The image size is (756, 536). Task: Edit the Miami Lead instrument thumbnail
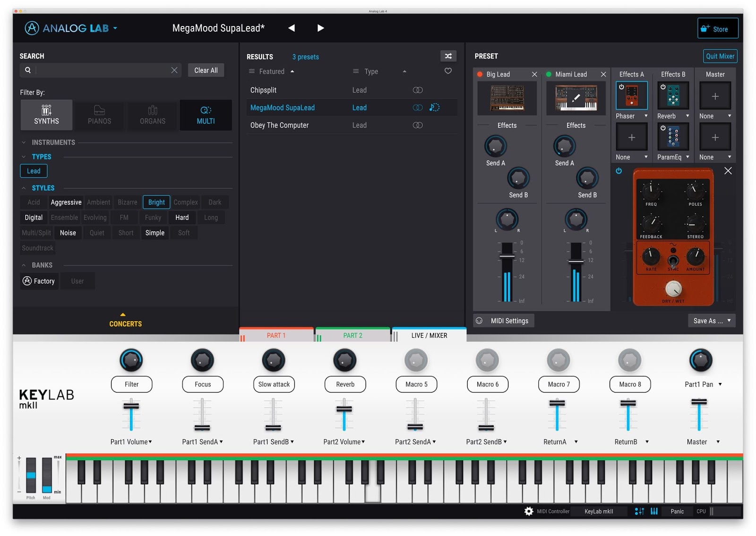pos(576,98)
